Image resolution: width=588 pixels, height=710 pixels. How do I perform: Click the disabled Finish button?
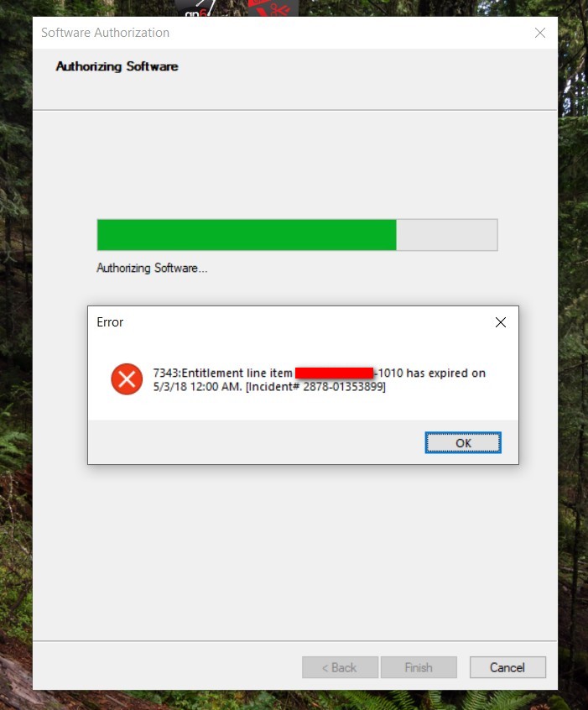pyautogui.click(x=419, y=667)
